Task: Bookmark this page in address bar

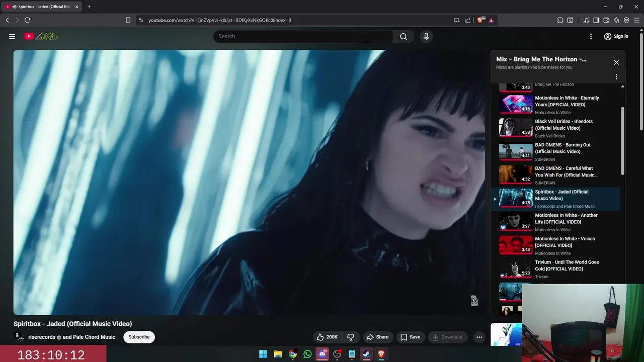Action: (128, 20)
